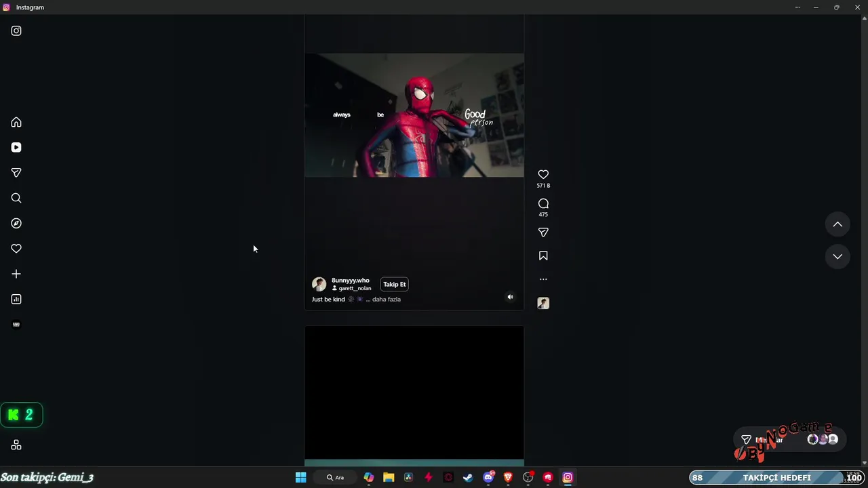The width and height of the screenshot is (868, 488).
Task: Expand the caption with daha fazla
Action: [387, 299]
